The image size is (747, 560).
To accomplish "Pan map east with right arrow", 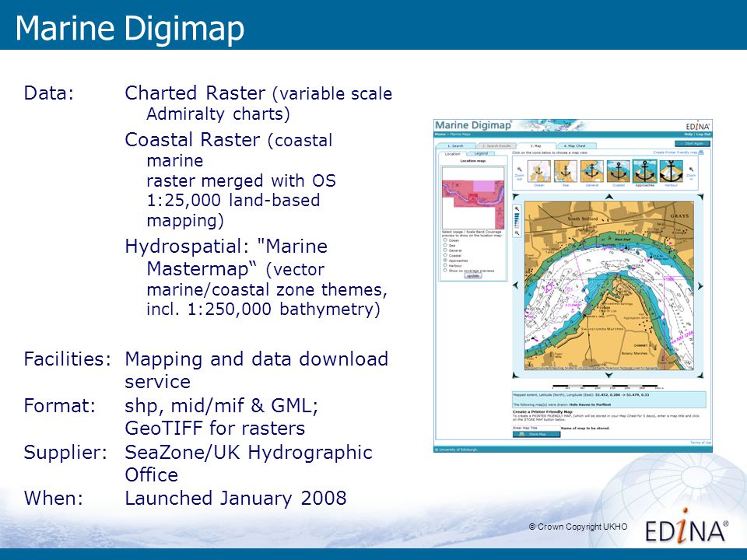I will click(700, 285).
